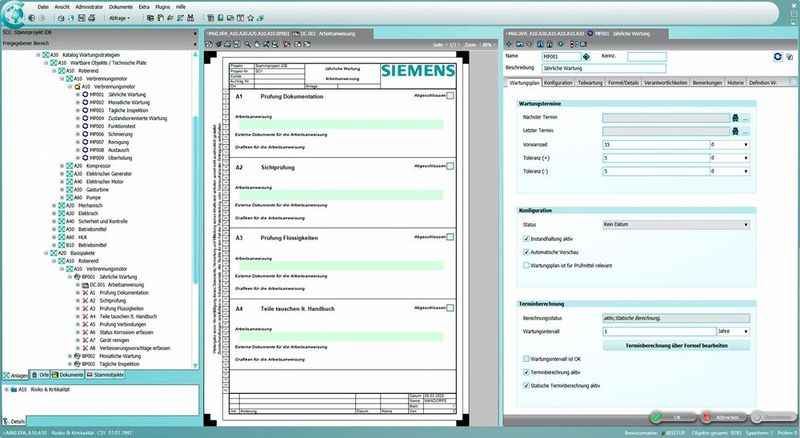Click the save icon in document viewer toolbar
The image size is (800, 438).
pyautogui.click(x=237, y=44)
